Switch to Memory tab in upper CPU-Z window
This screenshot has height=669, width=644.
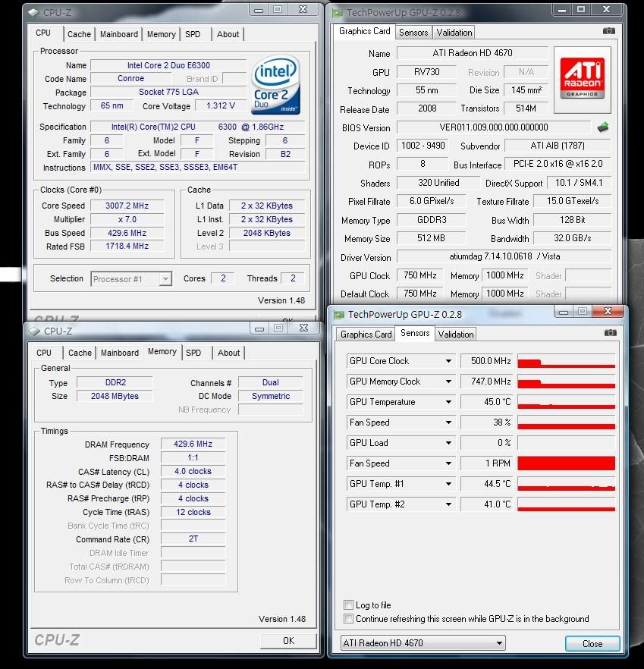[162, 34]
